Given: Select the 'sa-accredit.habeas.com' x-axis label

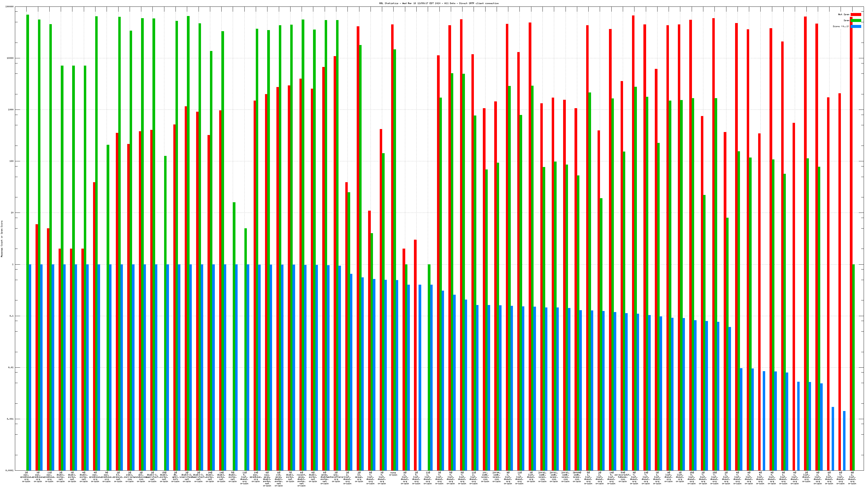Looking at the screenshot, I should 623,477.
